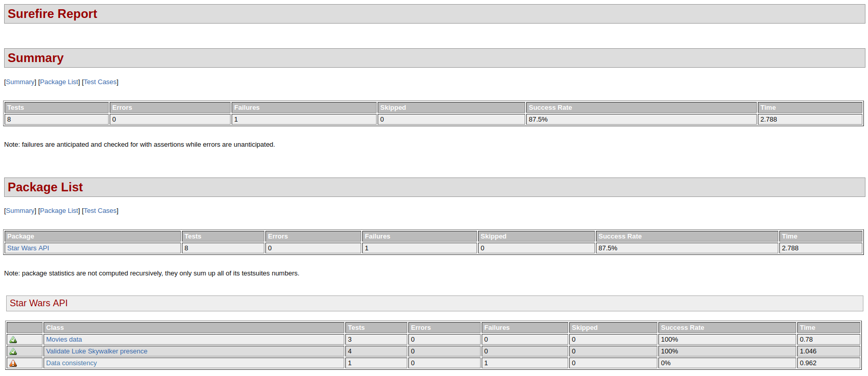868x376 pixels.
Task: Click the 87.5% value in Summary table
Action: pos(538,120)
